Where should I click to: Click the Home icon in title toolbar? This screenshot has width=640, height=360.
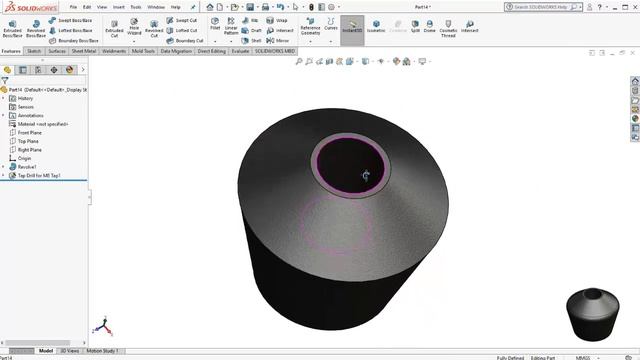(x=210, y=7)
